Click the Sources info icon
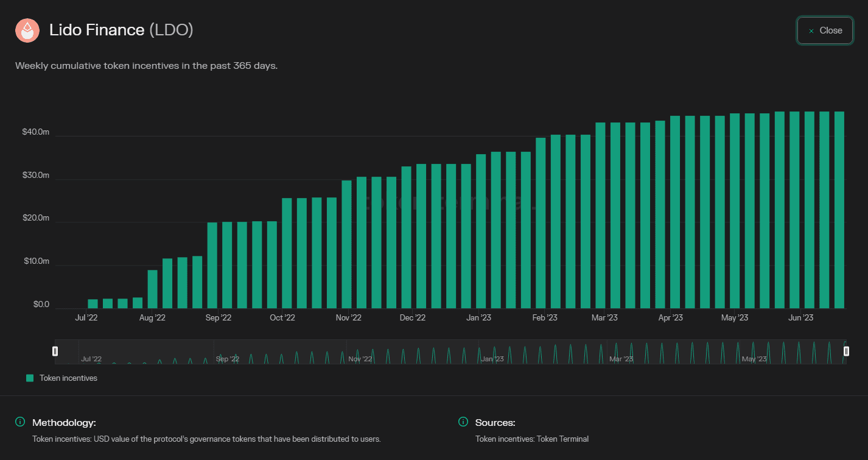Screen dimensions: 868x460 463,422
